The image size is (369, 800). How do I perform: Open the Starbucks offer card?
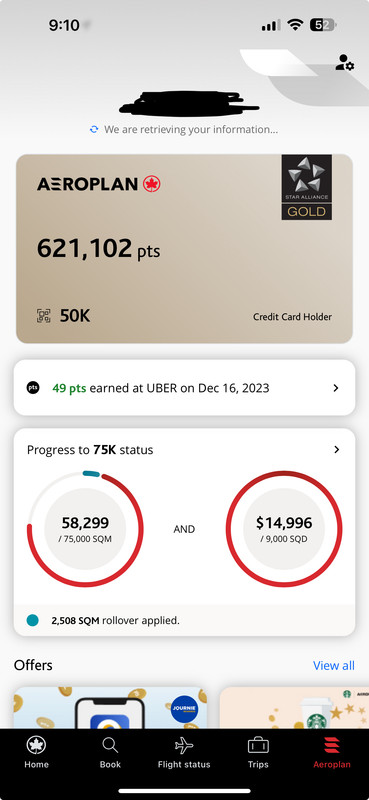click(294, 707)
